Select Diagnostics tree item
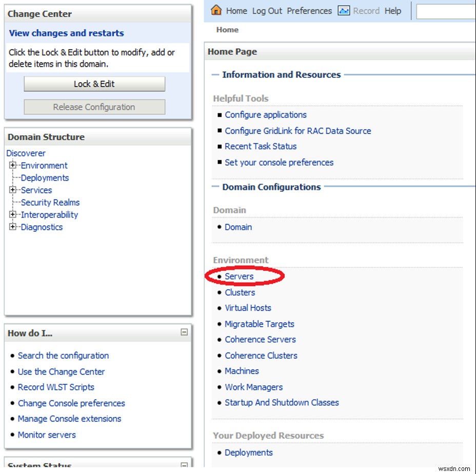Image resolution: width=476 pixels, height=474 pixels. pos(42,227)
